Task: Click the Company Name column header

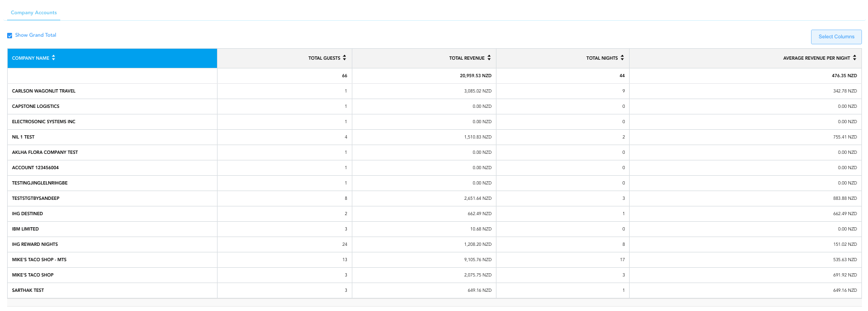Action: click(31, 58)
